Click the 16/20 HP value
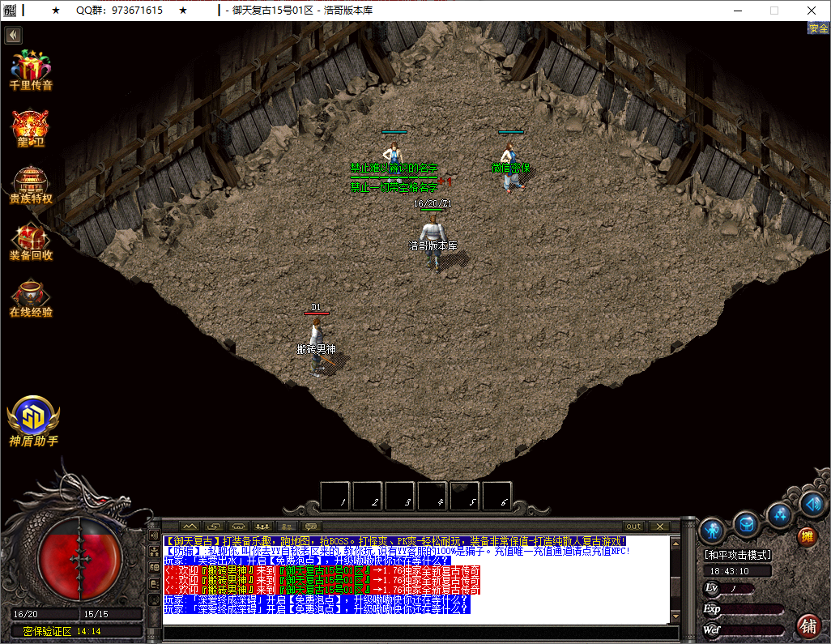The image size is (831, 644). (x=26, y=614)
